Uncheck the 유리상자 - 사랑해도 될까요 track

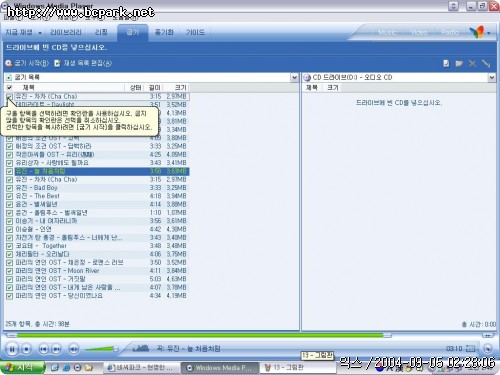pos(9,163)
